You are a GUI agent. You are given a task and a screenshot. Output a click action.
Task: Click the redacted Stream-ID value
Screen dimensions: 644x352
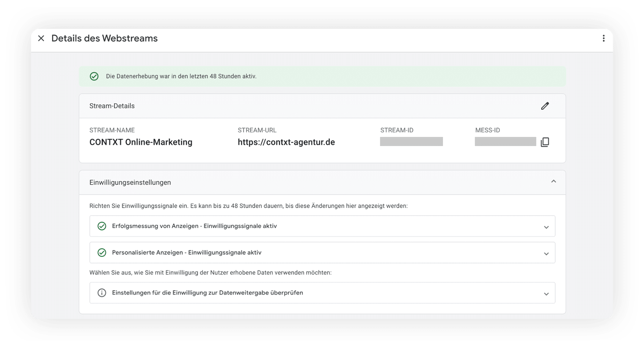click(x=411, y=141)
